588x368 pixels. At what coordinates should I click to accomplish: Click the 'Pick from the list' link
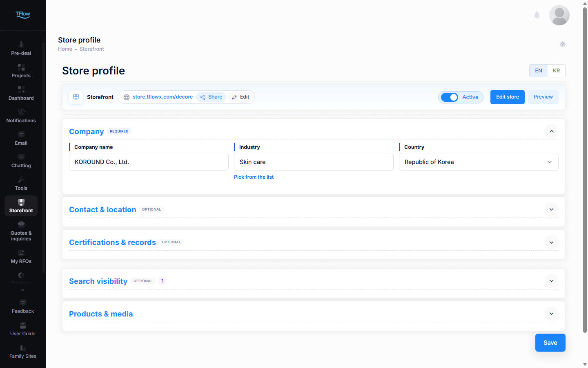pos(254,177)
